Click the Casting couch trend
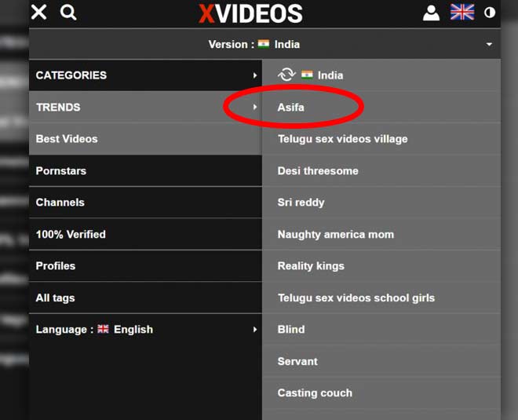 tap(315, 393)
